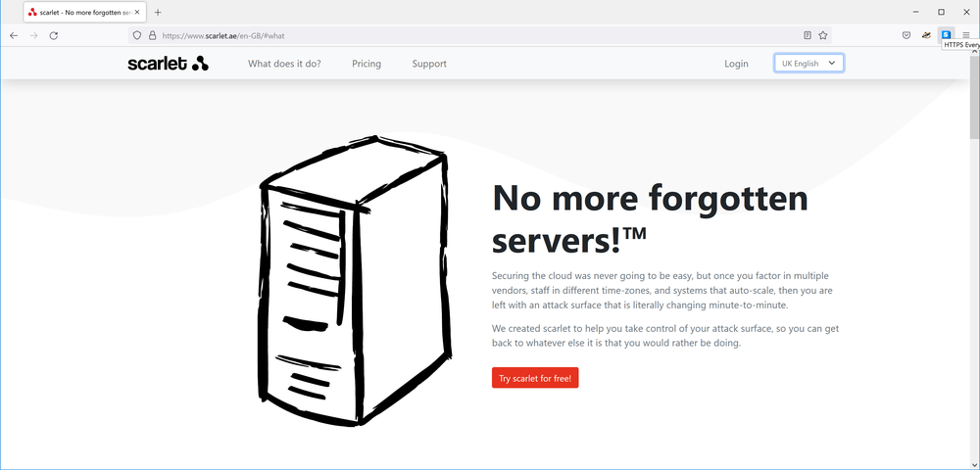
Task: Select the scarlet - No more forgotten servers tab
Action: [x=85, y=12]
